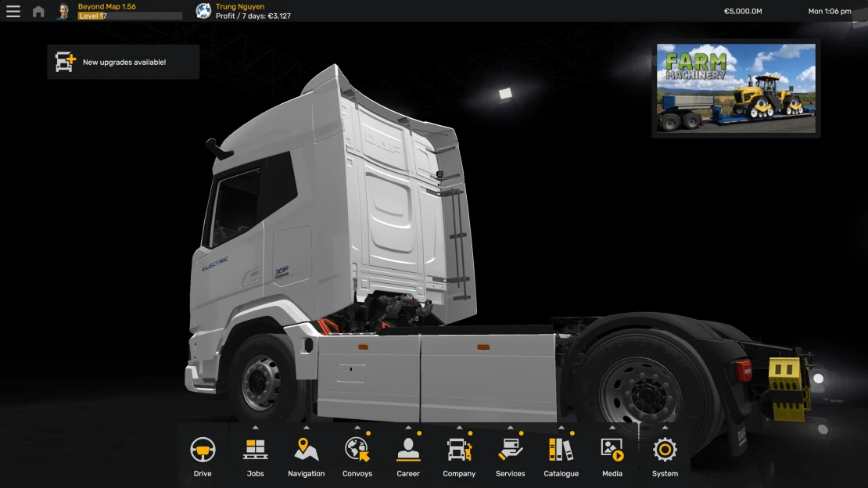Viewport: 868px width, 488px height.
Task: Click the Level 17 experience progress bar
Action: click(x=130, y=16)
